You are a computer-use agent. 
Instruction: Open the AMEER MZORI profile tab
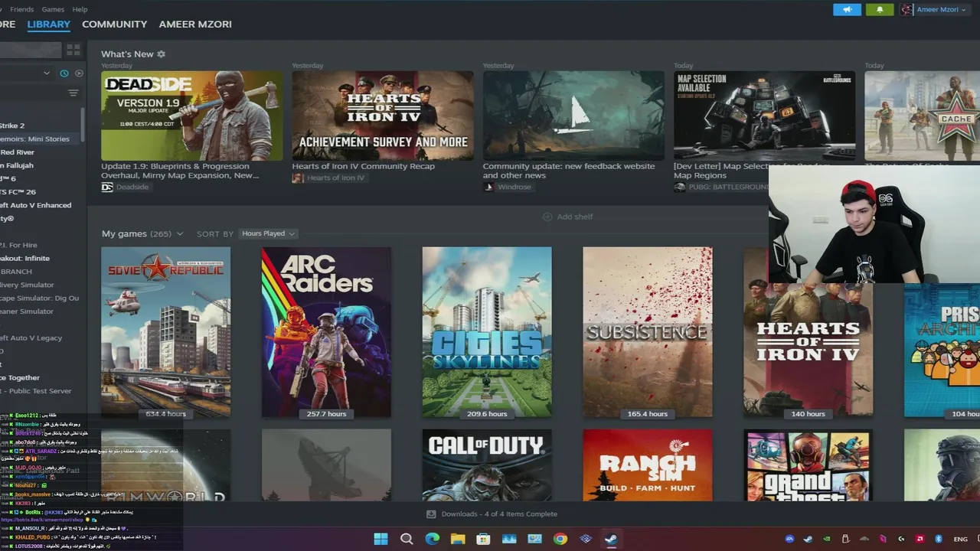(195, 24)
